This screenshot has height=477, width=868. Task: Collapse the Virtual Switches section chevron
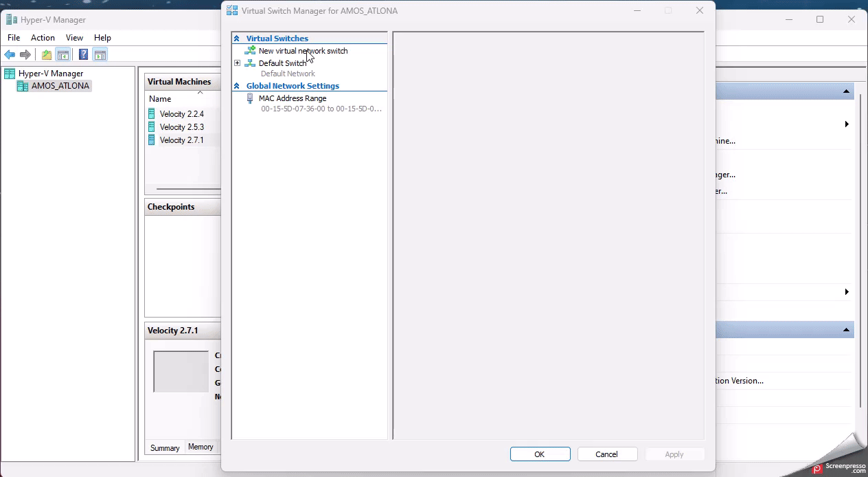pyautogui.click(x=237, y=38)
